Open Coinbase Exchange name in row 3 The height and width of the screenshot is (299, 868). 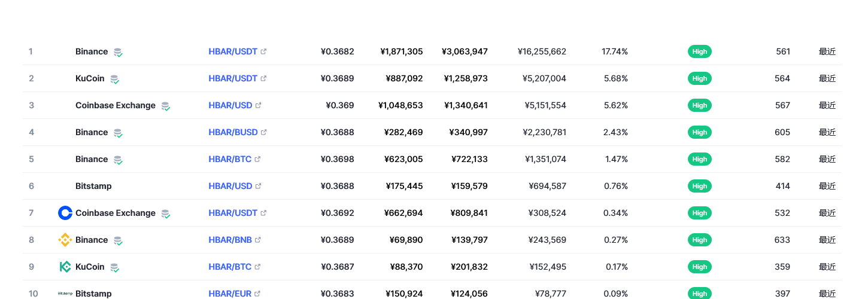point(116,105)
